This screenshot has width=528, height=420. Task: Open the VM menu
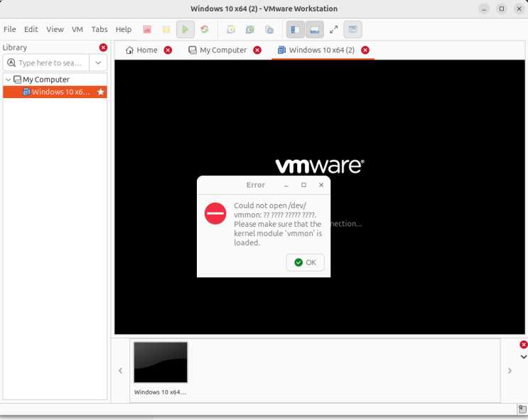[77, 29]
